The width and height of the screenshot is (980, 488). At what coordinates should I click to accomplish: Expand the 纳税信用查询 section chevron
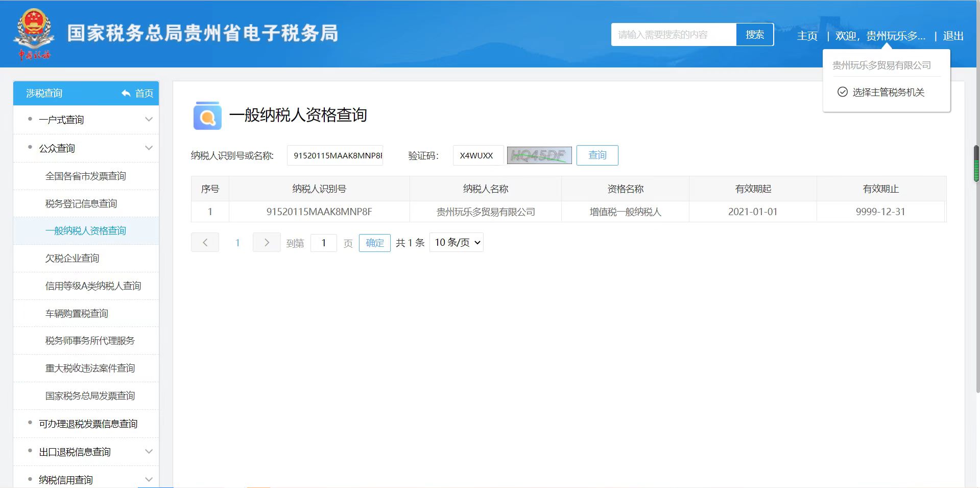149,479
